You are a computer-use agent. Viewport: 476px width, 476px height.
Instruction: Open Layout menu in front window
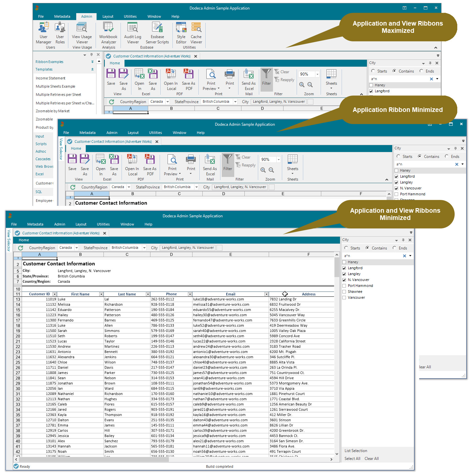click(81, 224)
